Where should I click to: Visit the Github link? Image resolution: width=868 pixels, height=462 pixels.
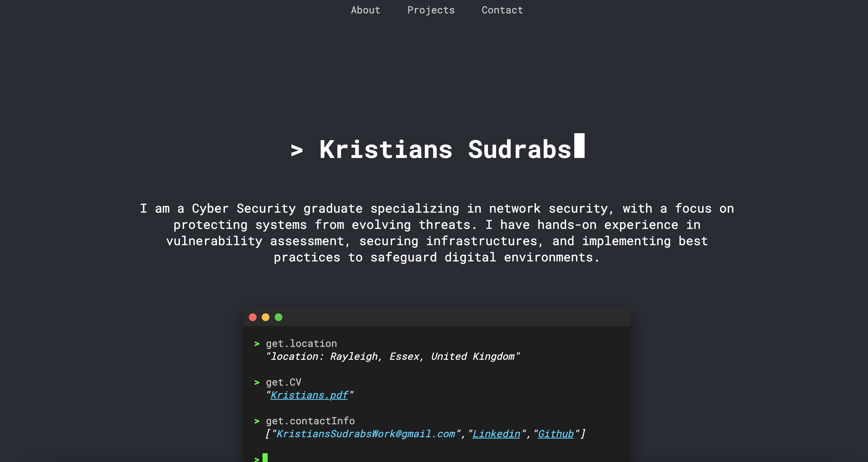(555, 434)
